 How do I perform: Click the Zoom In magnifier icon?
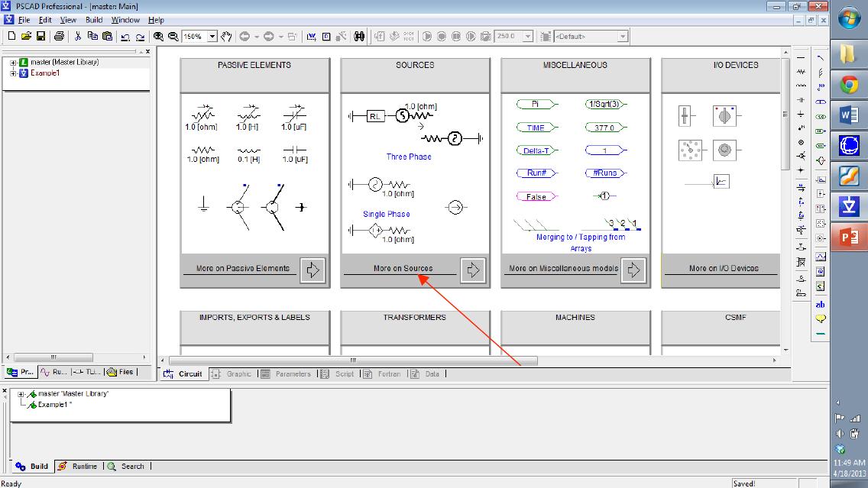coord(158,36)
